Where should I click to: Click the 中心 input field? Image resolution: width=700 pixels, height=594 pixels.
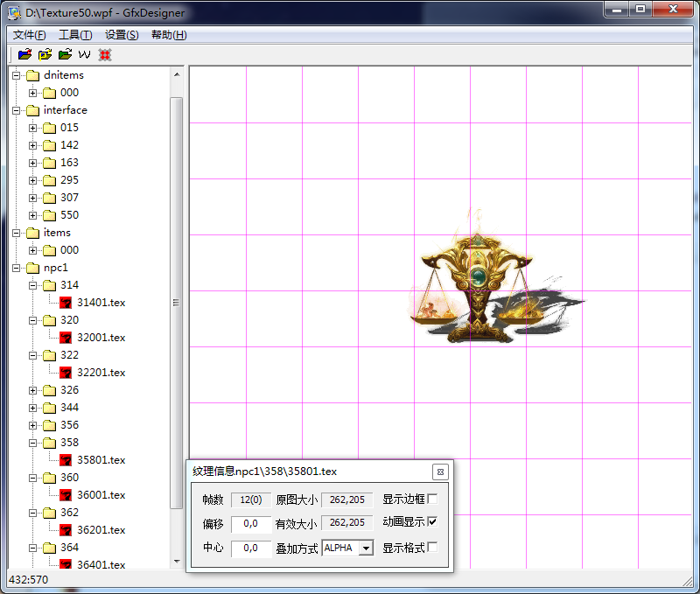[251, 548]
